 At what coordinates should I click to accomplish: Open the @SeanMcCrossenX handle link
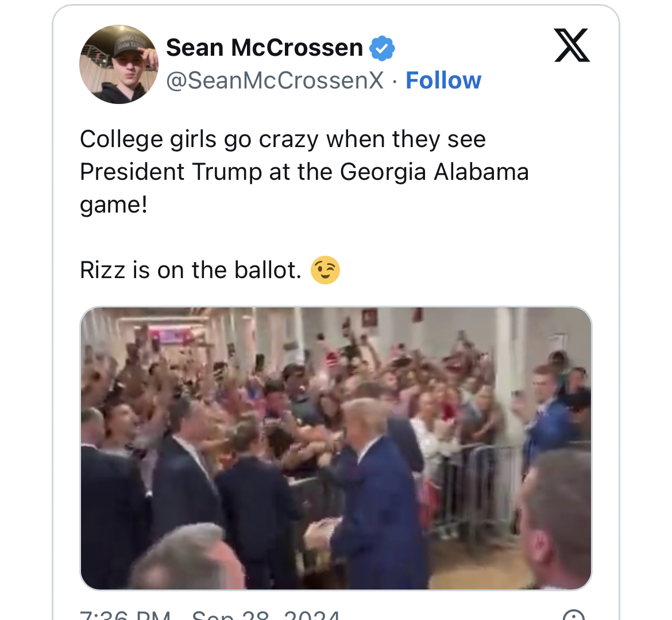tap(275, 80)
